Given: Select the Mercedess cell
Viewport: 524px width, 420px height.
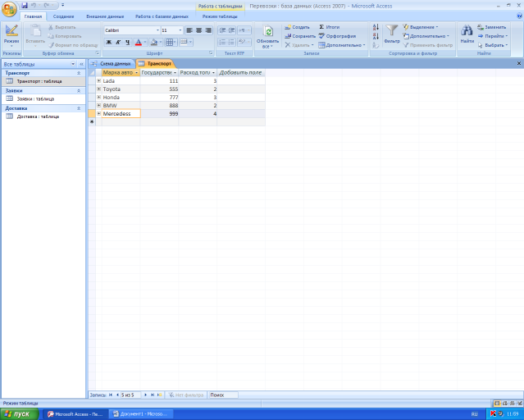Looking at the screenshot, I should click(121, 114).
